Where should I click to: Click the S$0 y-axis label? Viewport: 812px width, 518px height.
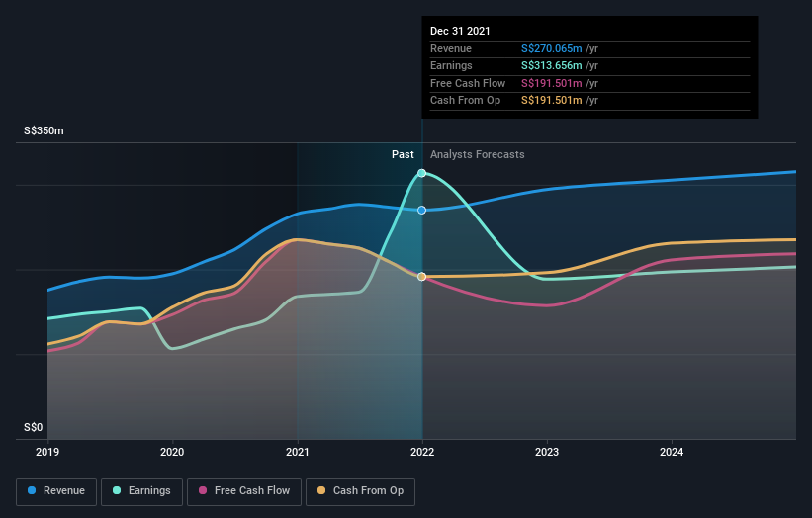(x=34, y=427)
